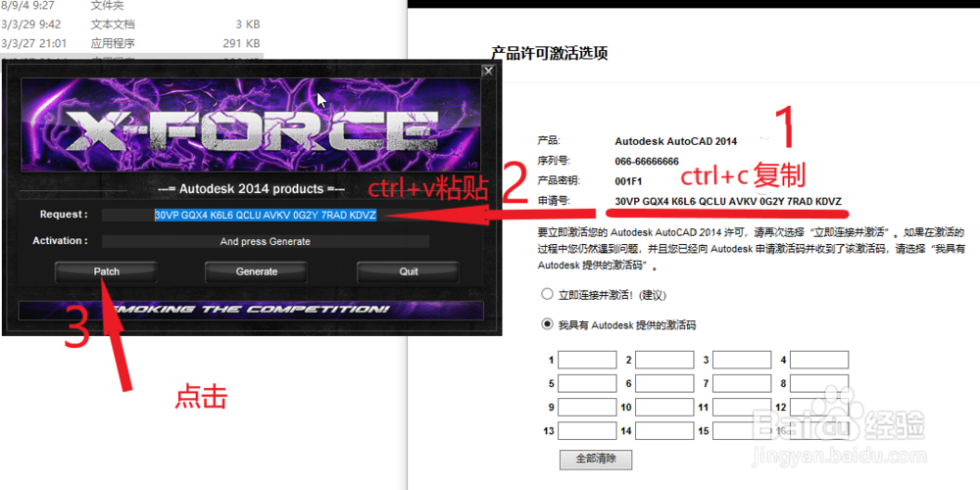Click activation code box number 14
Image resolution: width=980 pixels, height=490 pixels.
pos(664,430)
